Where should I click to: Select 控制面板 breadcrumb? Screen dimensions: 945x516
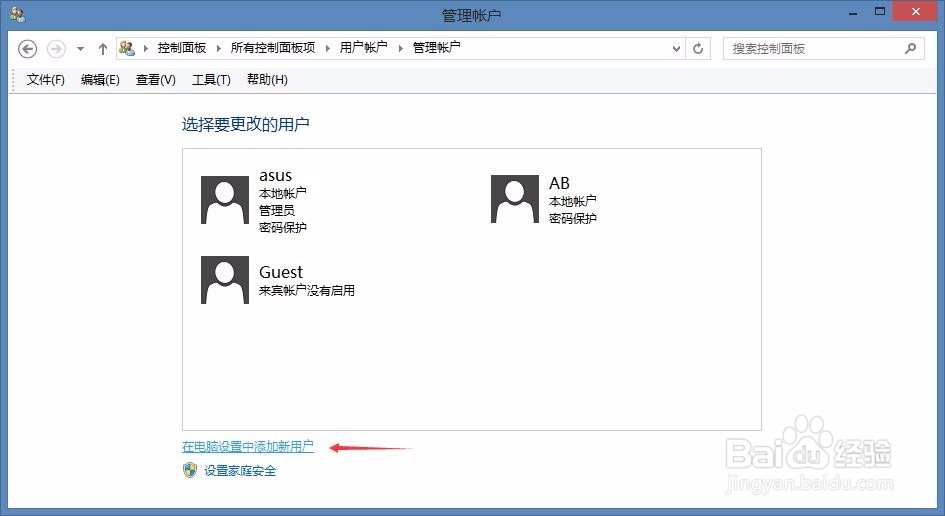pos(182,48)
